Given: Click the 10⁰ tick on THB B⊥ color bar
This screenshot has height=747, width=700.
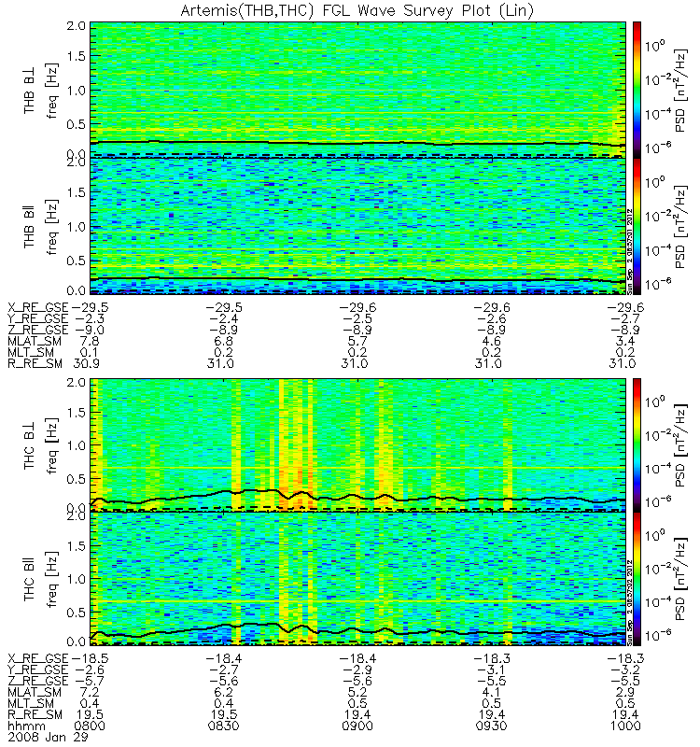Looking at the screenshot, I should tap(655, 45).
